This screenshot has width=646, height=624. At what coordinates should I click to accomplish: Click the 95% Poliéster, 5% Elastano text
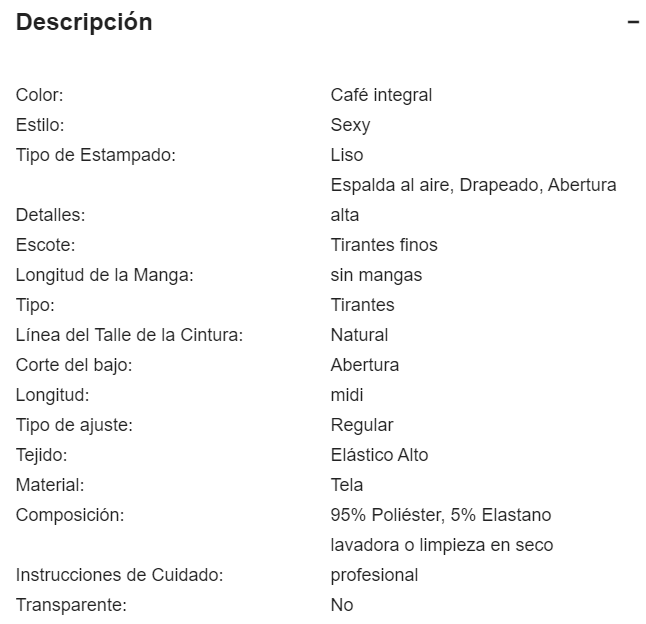441,515
